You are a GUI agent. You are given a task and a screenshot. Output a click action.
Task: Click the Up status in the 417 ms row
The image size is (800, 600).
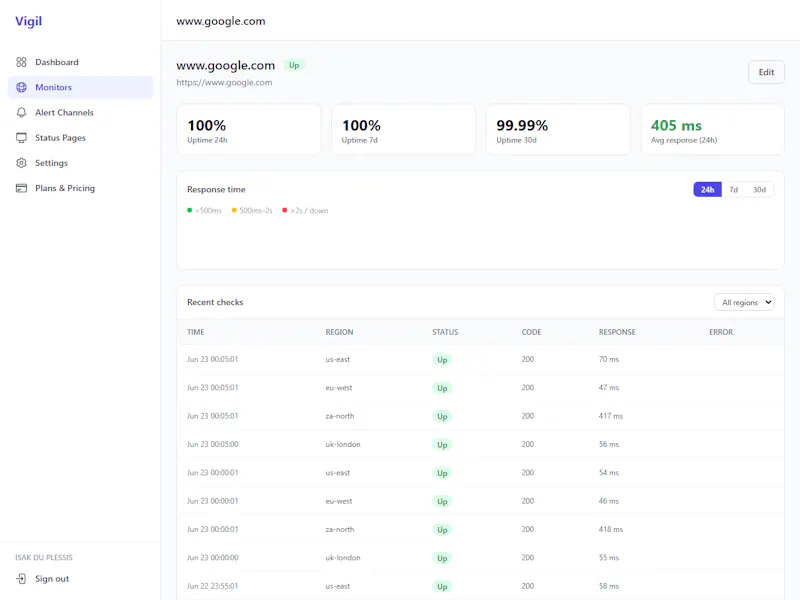pos(442,416)
